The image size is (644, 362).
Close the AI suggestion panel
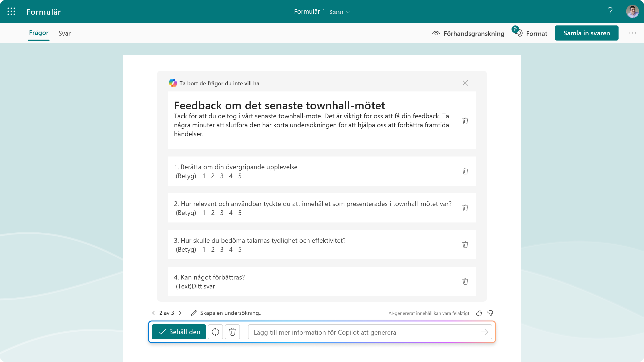465,83
